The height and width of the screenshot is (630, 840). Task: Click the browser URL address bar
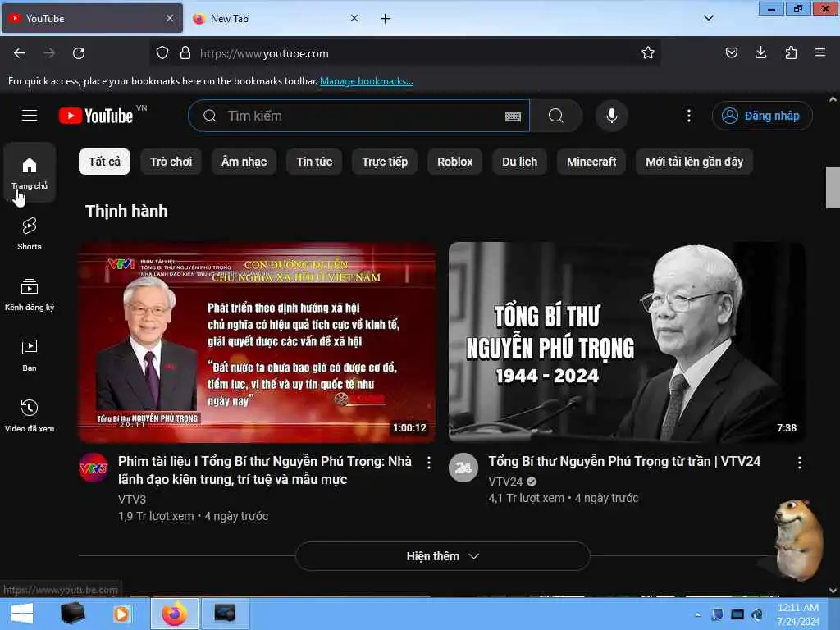tap(407, 53)
